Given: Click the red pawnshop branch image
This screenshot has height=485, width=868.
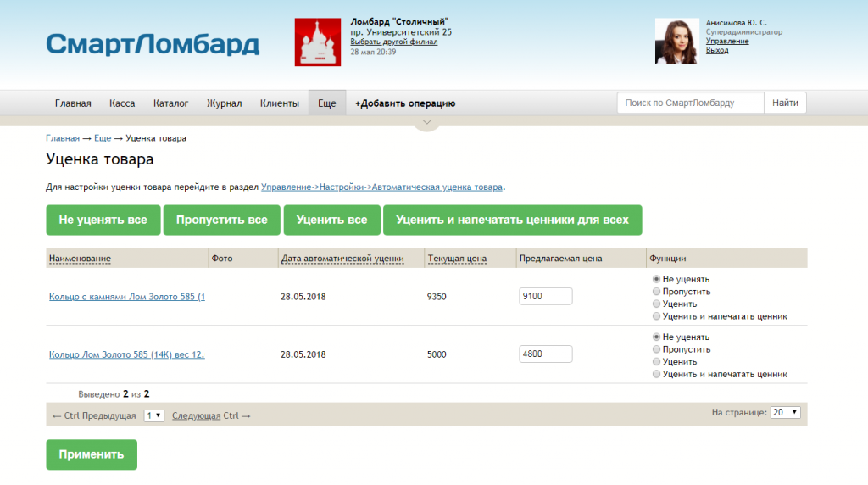Looking at the screenshot, I should pos(317,42).
